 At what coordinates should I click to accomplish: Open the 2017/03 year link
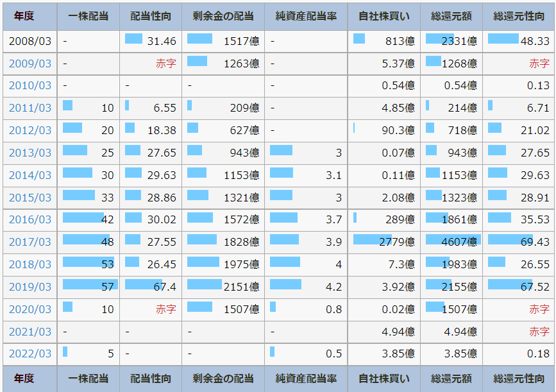[30, 242]
